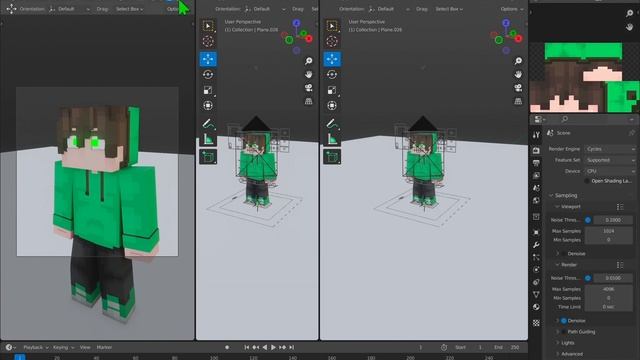Viewport: 640px width, 360px height.
Task: Disable Render Denoise checkbox
Action: coord(564,321)
